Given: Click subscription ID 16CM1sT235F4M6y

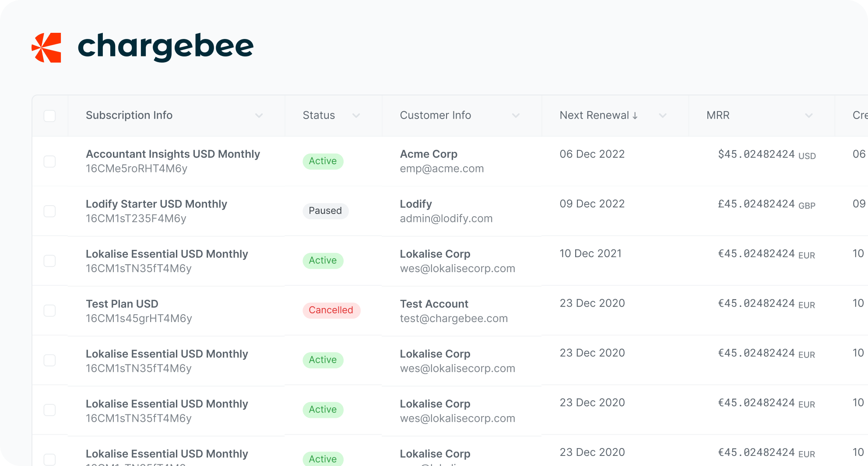Looking at the screenshot, I should point(136,218).
